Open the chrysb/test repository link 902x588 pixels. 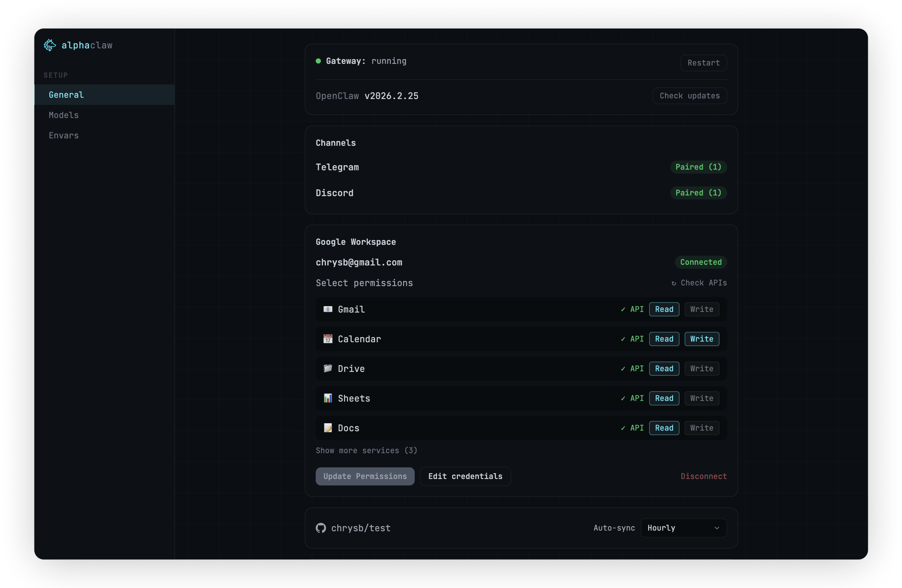[361, 528]
